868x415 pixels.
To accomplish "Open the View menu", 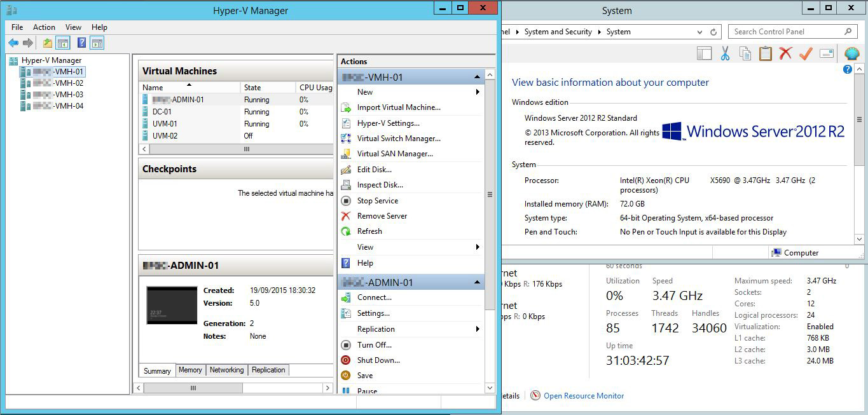I will pyautogui.click(x=73, y=27).
